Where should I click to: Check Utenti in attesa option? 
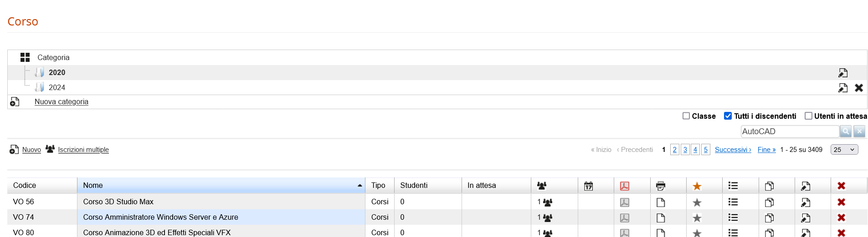(x=808, y=116)
